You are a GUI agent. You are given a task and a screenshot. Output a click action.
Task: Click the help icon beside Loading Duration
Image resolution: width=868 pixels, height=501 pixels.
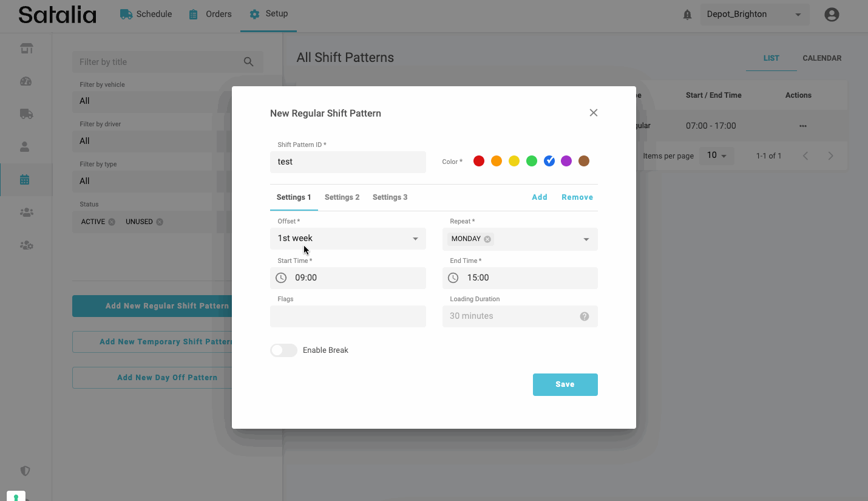584,316
